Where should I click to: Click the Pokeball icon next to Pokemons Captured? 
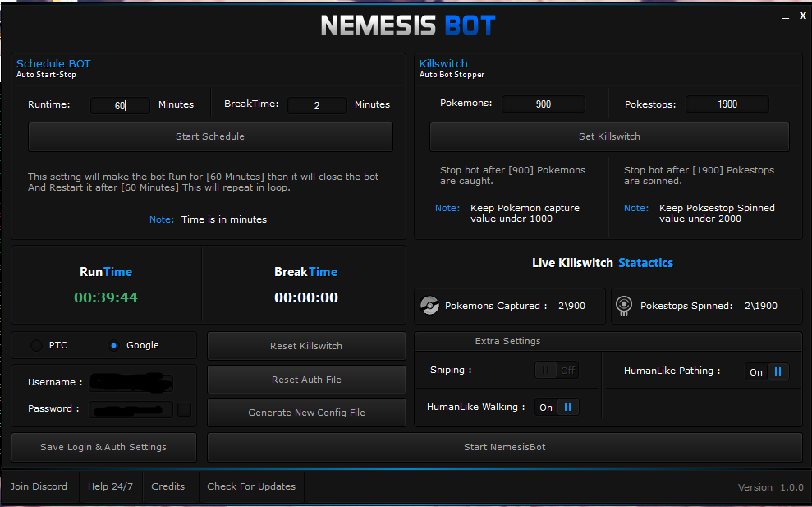pyautogui.click(x=429, y=306)
